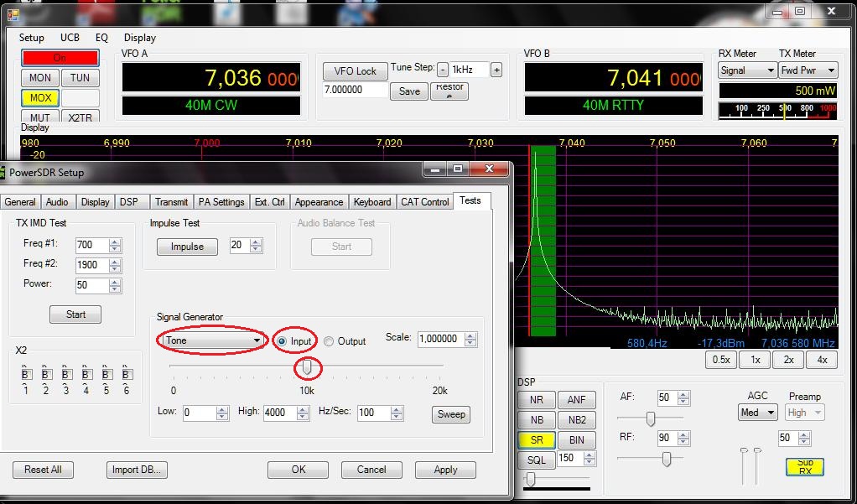Toggle the ANF notch filter

(576, 400)
